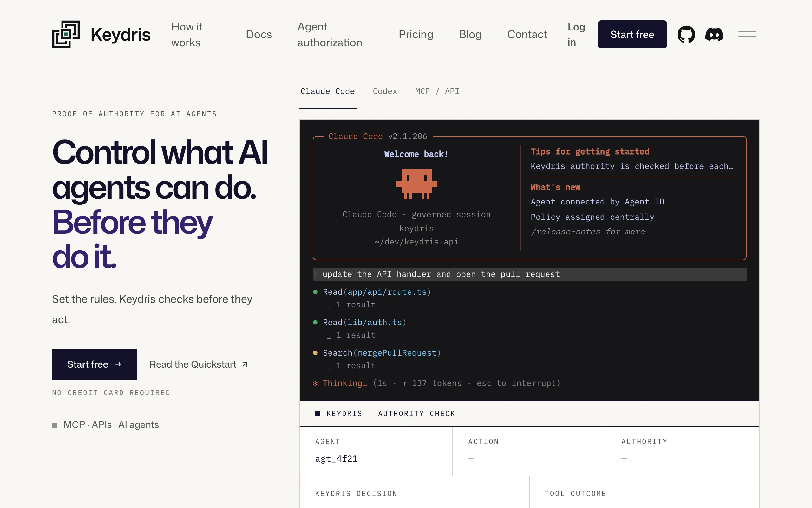Image resolution: width=812 pixels, height=508 pixels.
Task: Open the GitHub repository icon
Action: (x=686, y=34)
